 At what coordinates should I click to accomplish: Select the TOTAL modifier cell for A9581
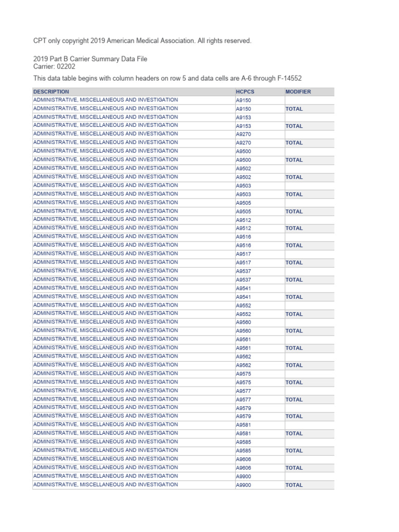294,433
